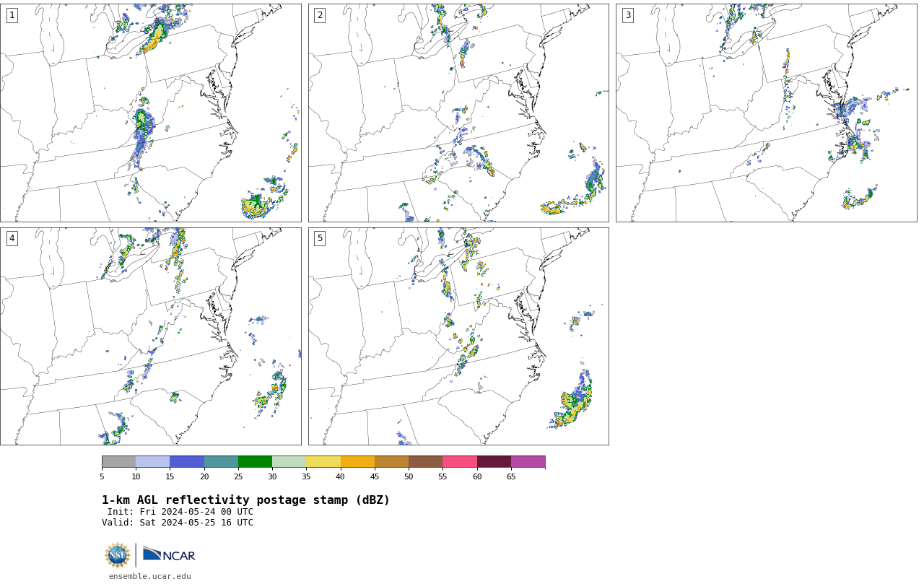This screenshot has height=584, width=924.
Task: Click the gray 5-10 dBZ color swatch
Action: tap(118, 462)
